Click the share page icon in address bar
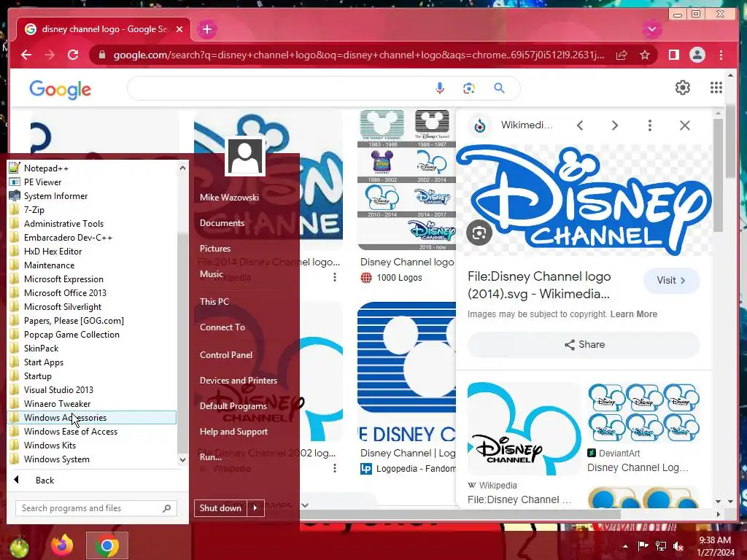The height and width of the screenshot is (560, 747). click(622, 55)
